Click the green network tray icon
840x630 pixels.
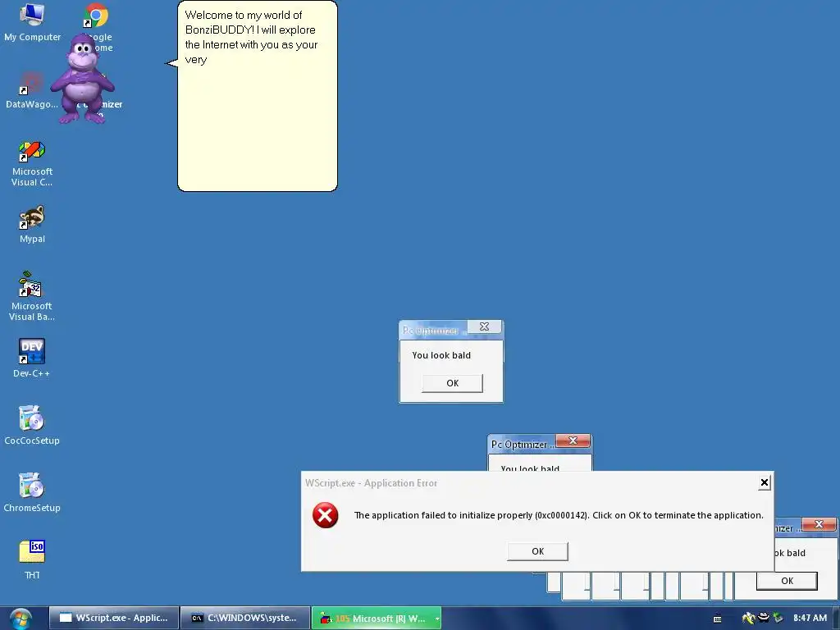point(778,619)
